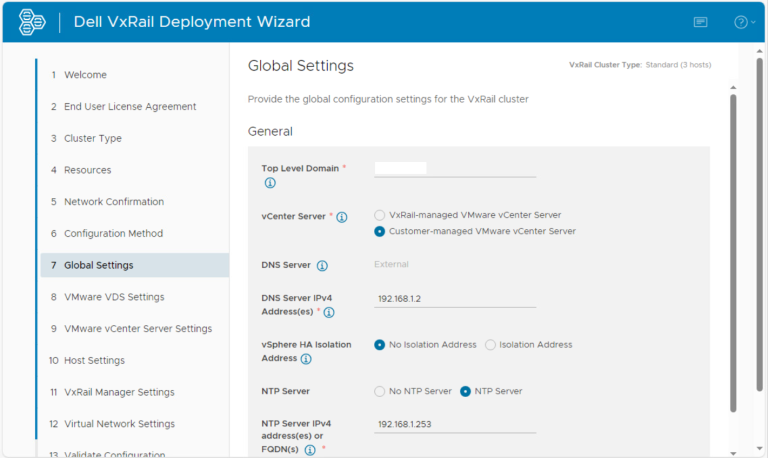768x458 pixels.
Task: Click info icon under vSphere HA Isolation Address
Action: [306, 359]
